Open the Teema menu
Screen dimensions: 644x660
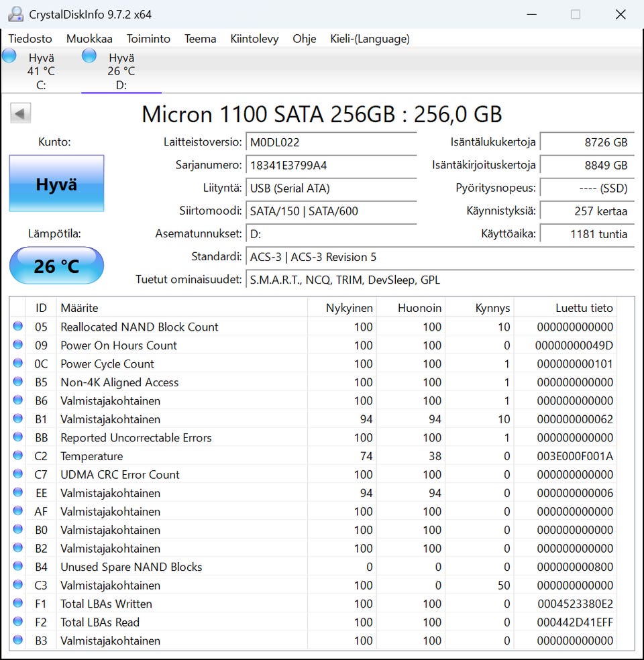(200, 39)
